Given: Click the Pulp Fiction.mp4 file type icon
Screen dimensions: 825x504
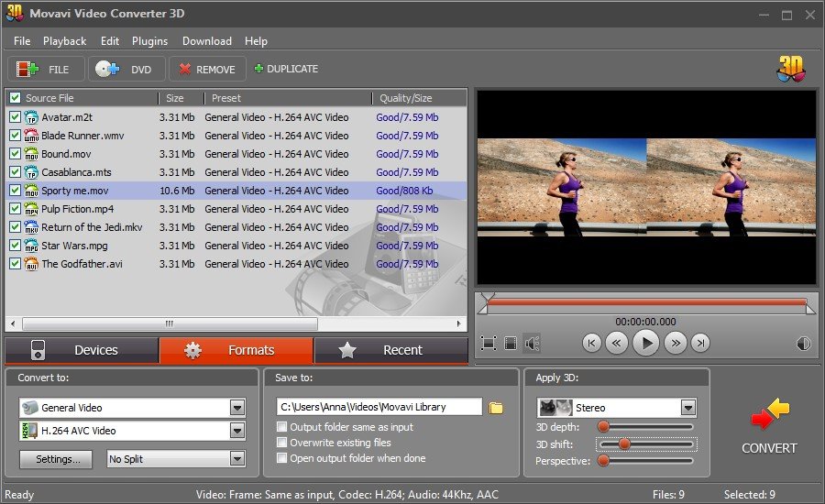Looking at the screenshot, I should (x=31, y=209).
